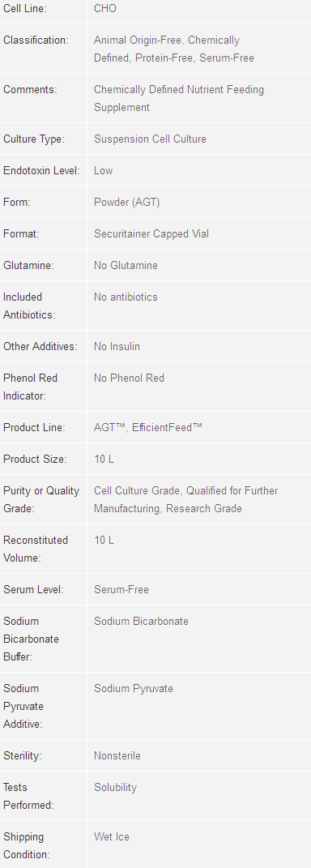Select the Reconstituted Volume label
The image size is (311, 868).
(x=36, y=549)
